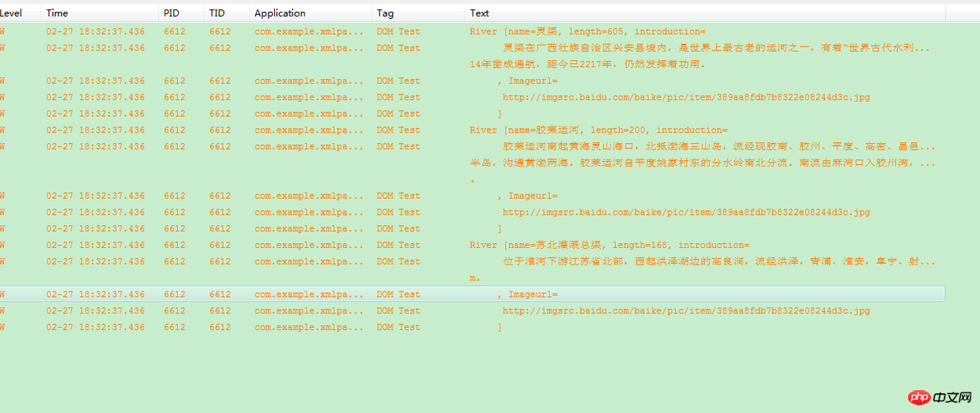Screen dimensions: 980x413
Task: Click the Time cell in the 'River [name=苏北灌溉总渠' row
Action: pyautogui.click(x=96, y=245)
